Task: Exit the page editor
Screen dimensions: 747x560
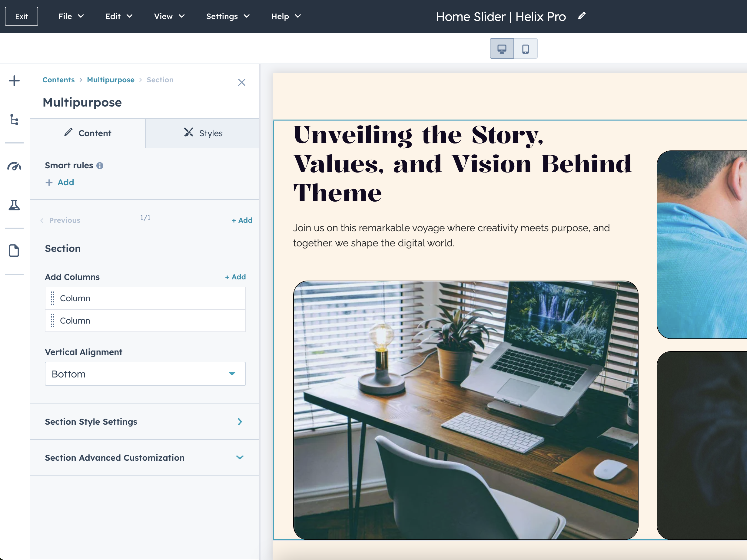Action: tap(21, 16)
